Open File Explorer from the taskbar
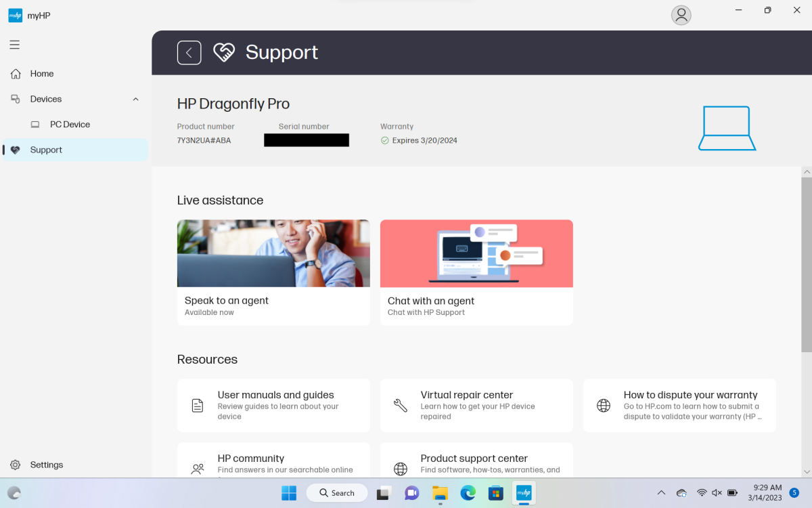 point(440,492)
